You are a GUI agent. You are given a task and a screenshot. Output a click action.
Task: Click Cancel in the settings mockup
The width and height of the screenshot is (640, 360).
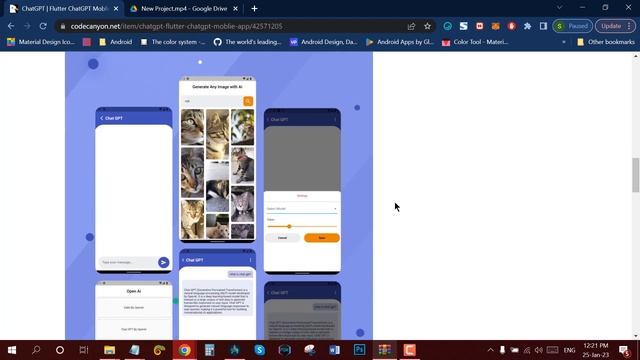point(282,238)
